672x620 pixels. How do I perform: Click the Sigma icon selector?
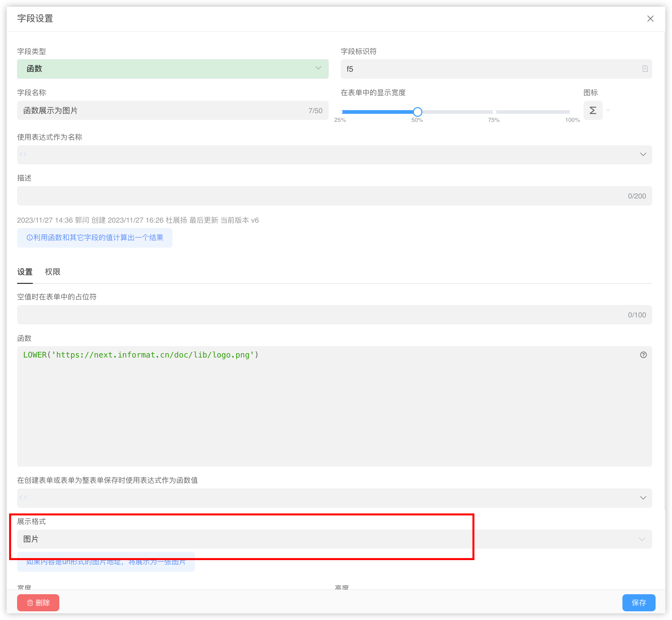click(593, 110)
